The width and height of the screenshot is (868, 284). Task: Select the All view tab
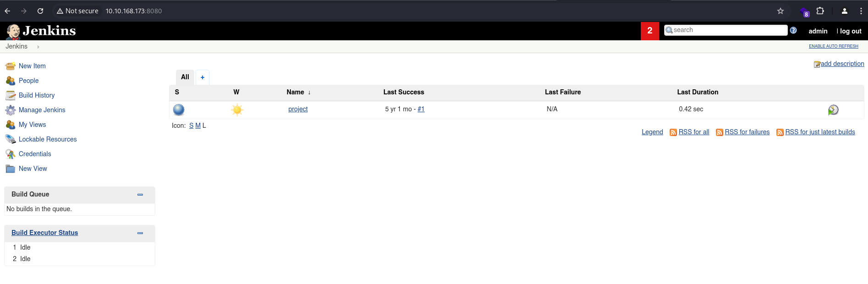point(185,77)
